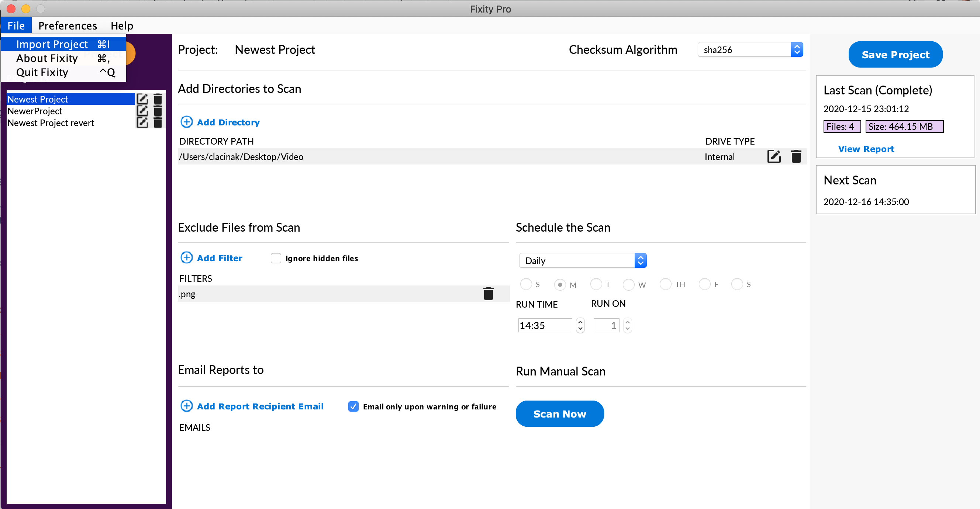This screenshot has height=509, width=980.
Task: Select the first S (Sunday) radio button
Action: 526,284
